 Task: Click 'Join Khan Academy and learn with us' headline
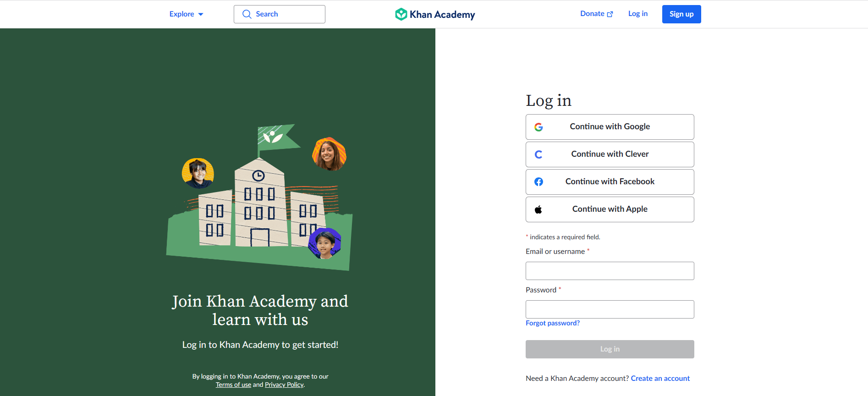click(x=260, y=310)
